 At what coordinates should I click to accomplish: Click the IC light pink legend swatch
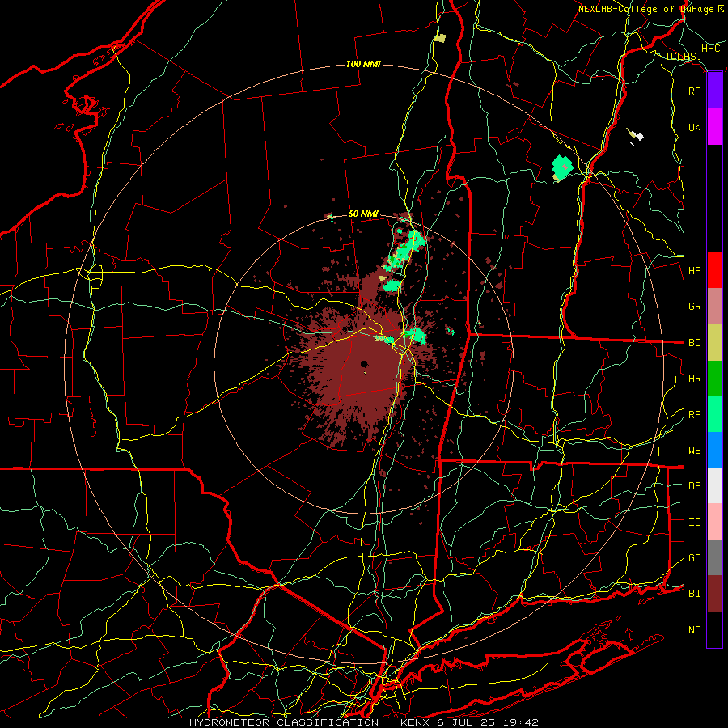(x=714, y=522)
